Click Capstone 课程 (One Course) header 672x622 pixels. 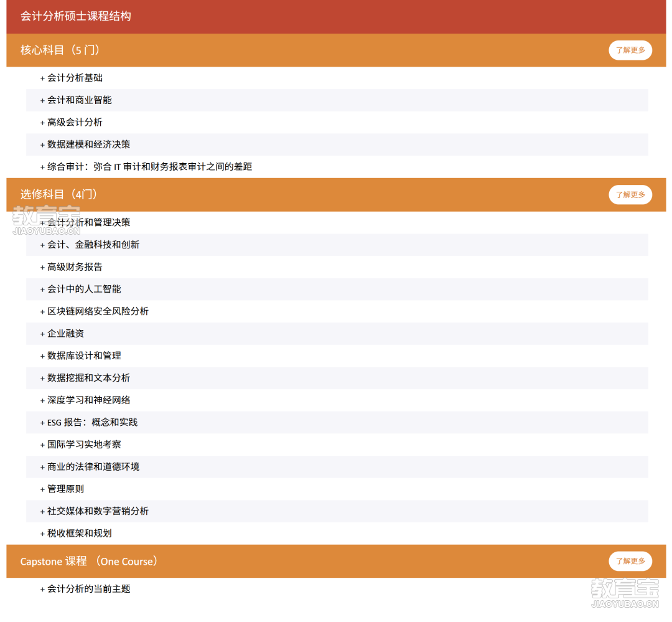point(336,561)
